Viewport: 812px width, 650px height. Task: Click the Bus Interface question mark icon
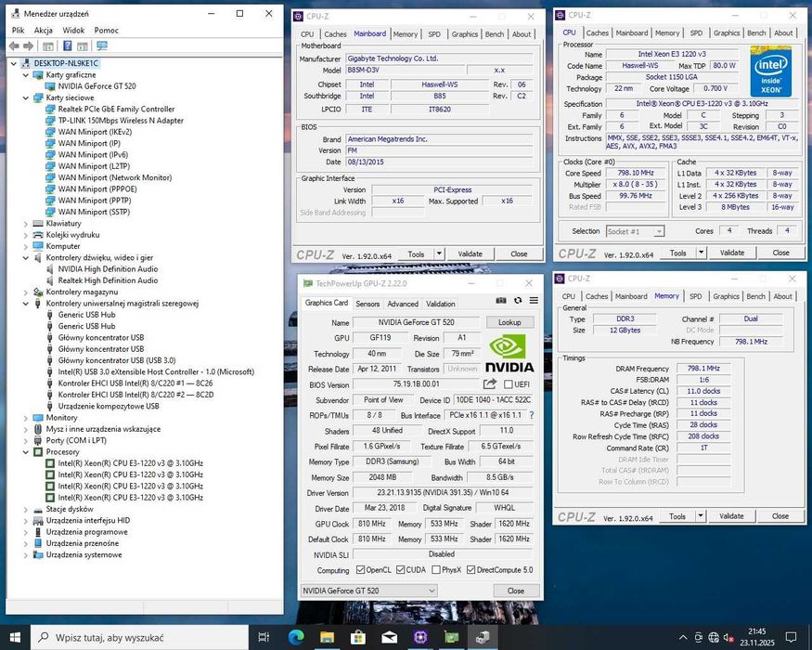tap(532, 415)
